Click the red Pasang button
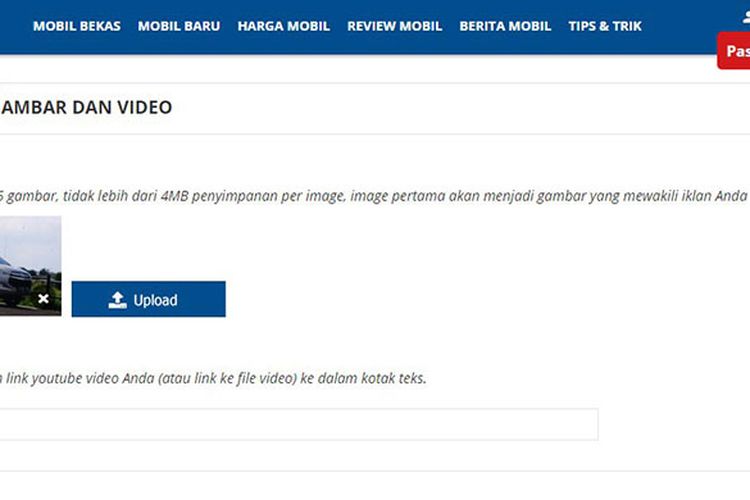The height and width of the screenshot is (500, 750). 735,50
